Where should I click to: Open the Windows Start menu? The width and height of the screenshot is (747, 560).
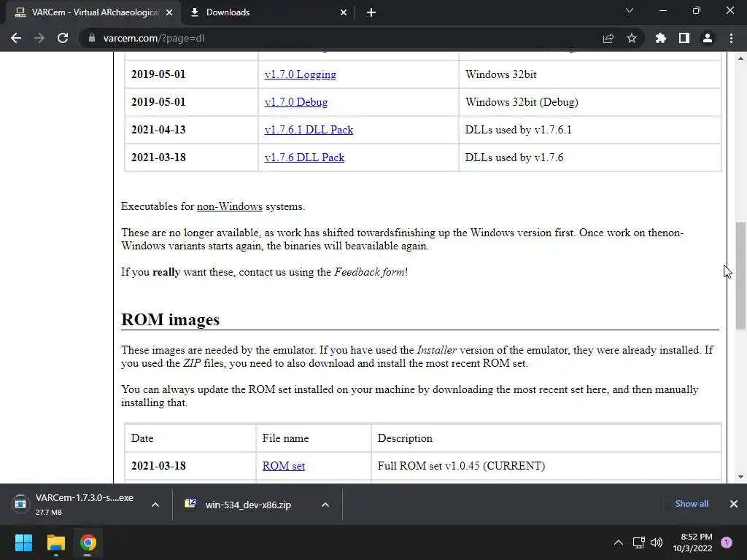point(23,542)
